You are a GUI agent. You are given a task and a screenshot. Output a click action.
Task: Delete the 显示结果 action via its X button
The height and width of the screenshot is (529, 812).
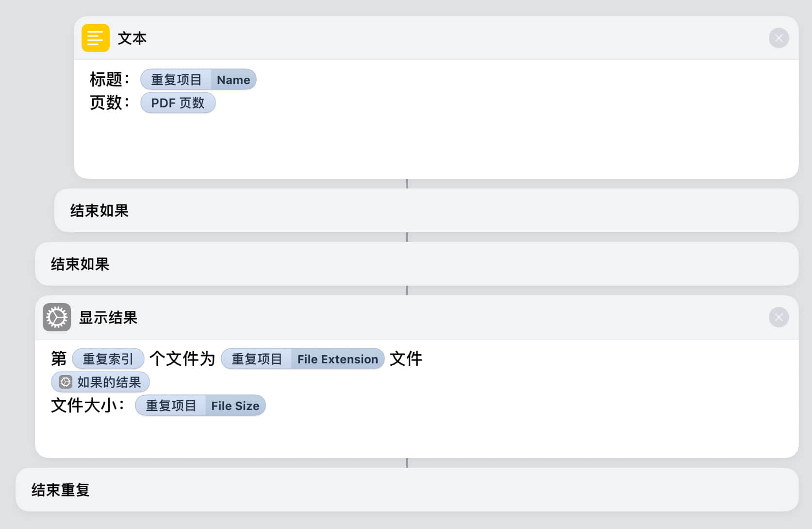coord(779,317)
